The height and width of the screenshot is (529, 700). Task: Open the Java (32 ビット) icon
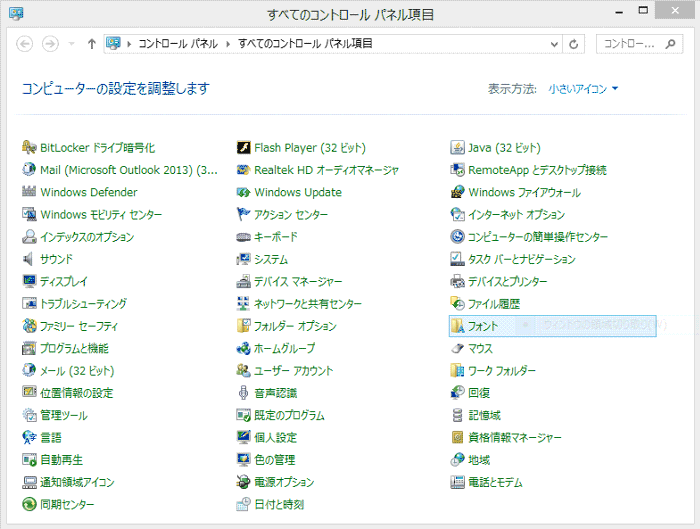pyautogui.click(x=457, y=147)
